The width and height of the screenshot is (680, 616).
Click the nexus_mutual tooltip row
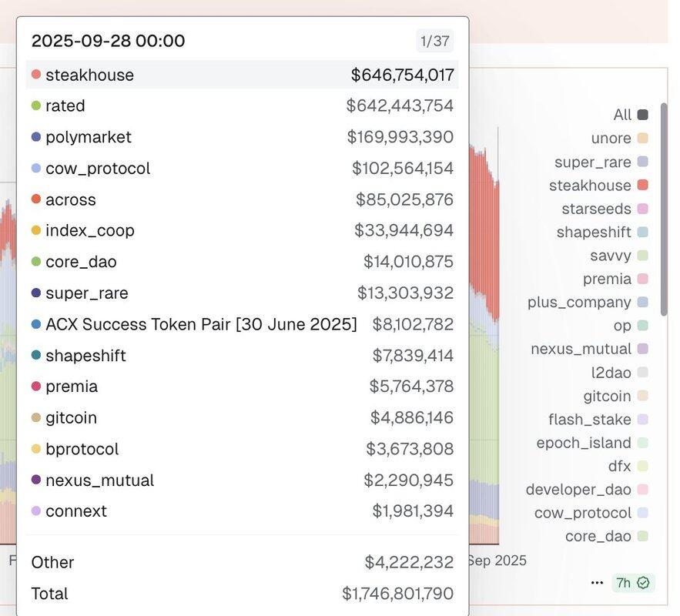click(243, 480)
